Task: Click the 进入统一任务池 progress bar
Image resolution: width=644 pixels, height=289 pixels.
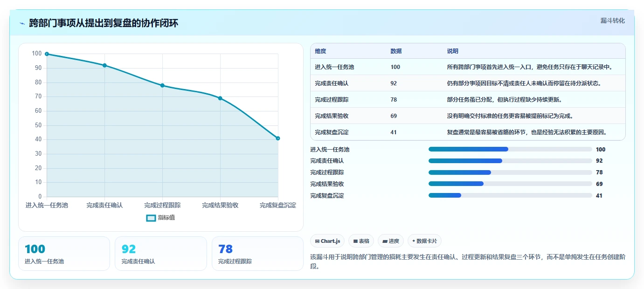Action: coord(510,149)
